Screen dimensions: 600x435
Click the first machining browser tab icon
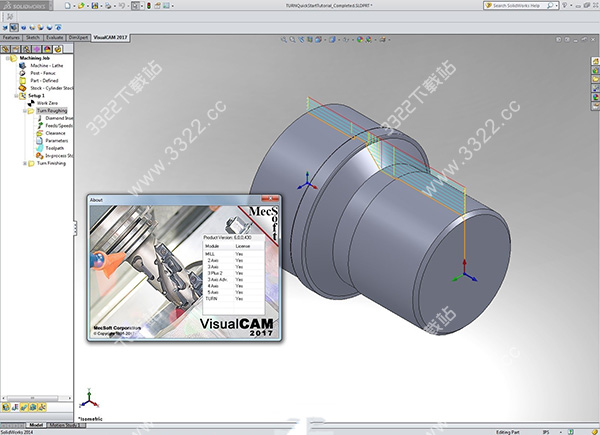(5, 49)
